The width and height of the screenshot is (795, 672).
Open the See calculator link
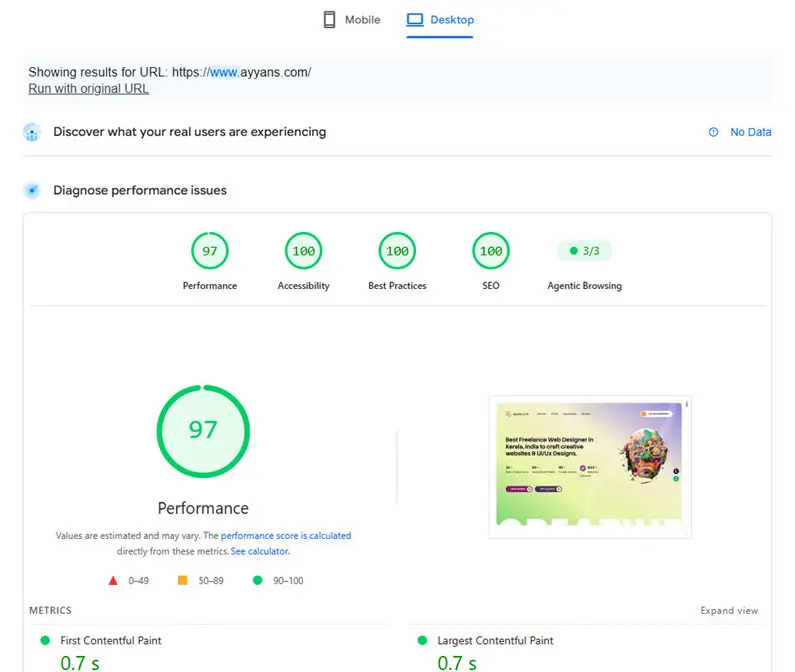[260, 551]
